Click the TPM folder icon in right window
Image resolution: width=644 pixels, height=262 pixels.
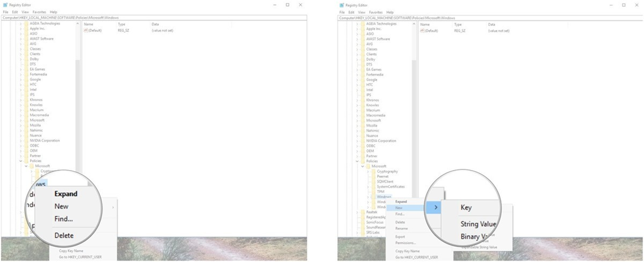tap(374, 191)
